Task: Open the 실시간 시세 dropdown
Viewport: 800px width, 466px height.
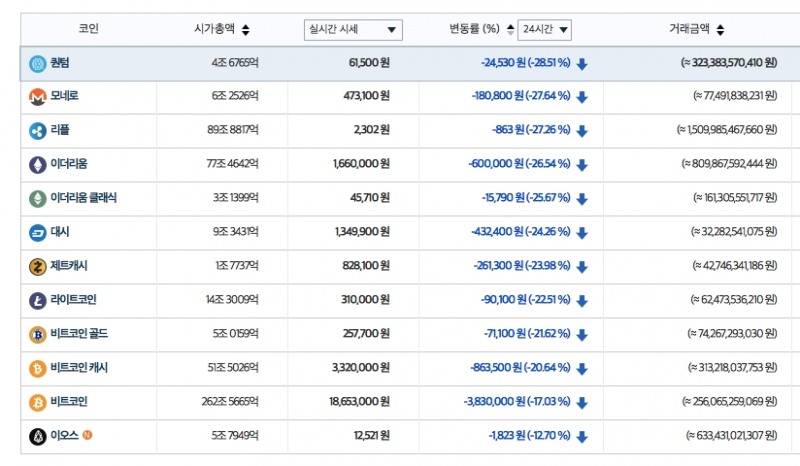Action: point(353,30)
